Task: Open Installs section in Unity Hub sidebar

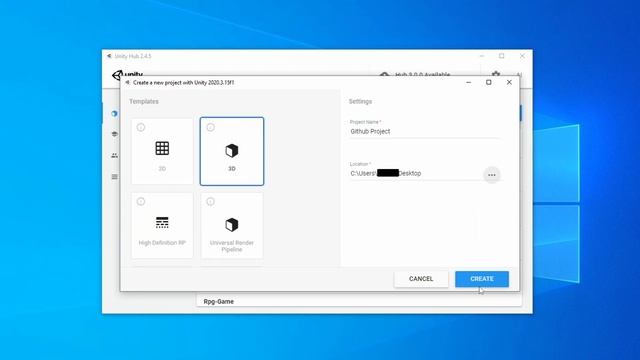Action: click(114, 177)
